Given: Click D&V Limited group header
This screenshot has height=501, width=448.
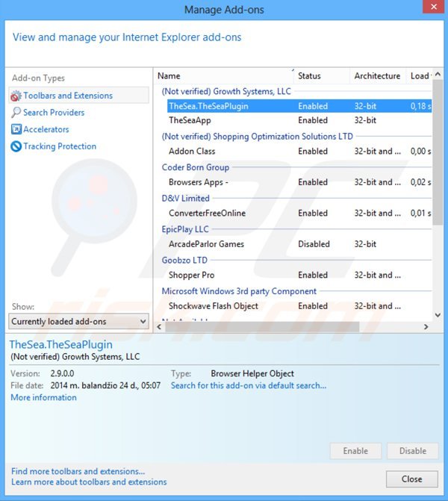Looking at the screenshot, I should [186, 198].
